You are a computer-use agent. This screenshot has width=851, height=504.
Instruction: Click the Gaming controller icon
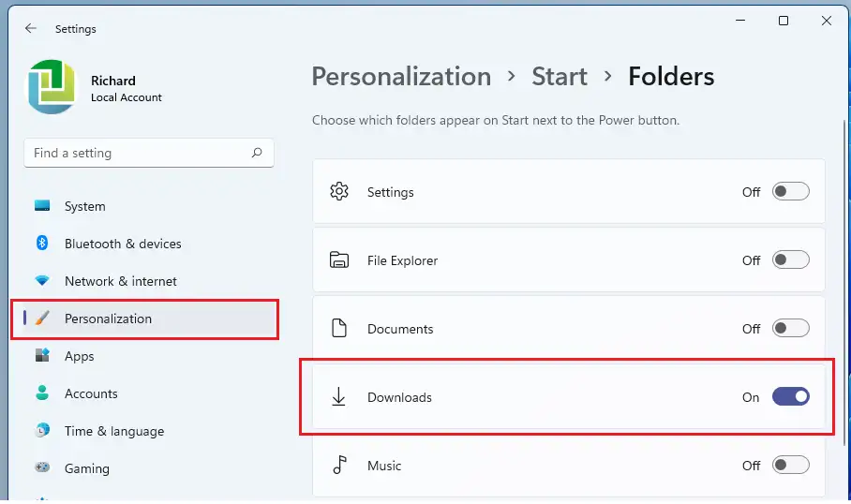tap(42, 467)
